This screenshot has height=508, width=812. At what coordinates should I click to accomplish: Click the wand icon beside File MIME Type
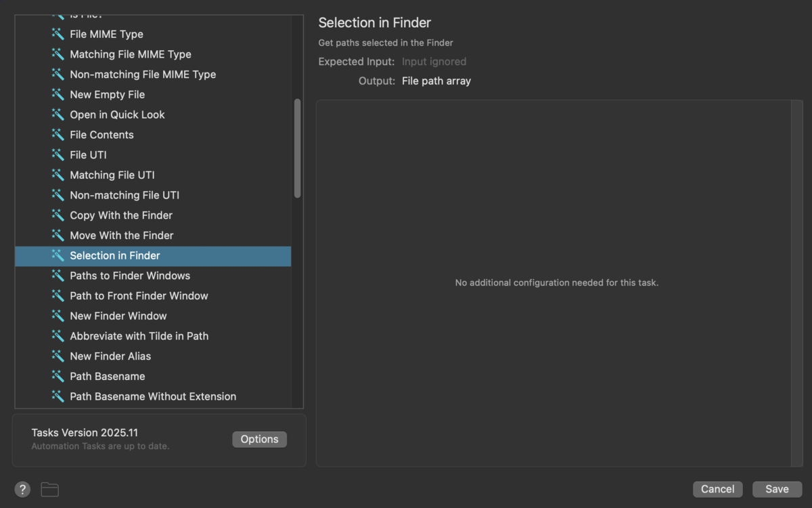tap(58, 34)
